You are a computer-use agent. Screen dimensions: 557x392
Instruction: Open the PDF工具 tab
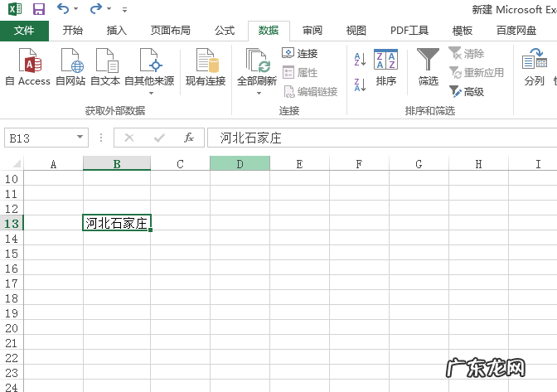point(409,31)
